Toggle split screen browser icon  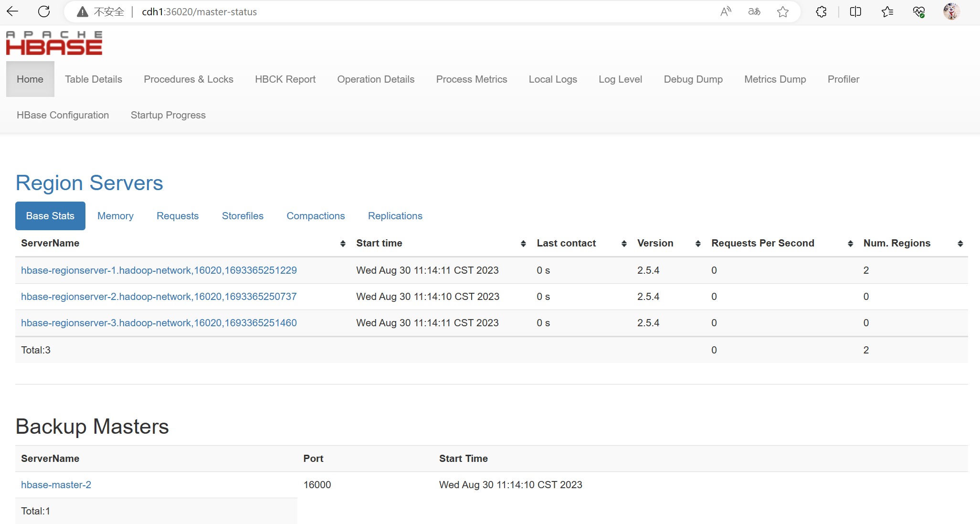[855, 12]
